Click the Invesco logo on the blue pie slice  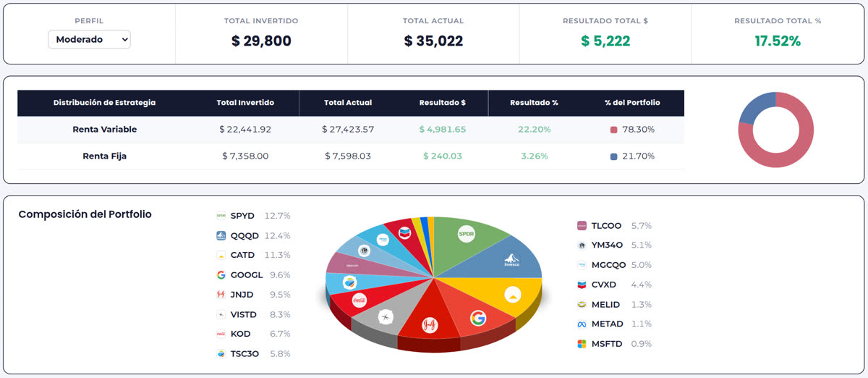point(513,261)
